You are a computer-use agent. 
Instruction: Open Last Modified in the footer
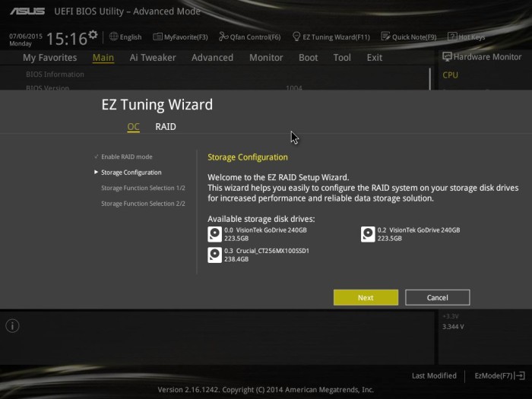(434, 375)
